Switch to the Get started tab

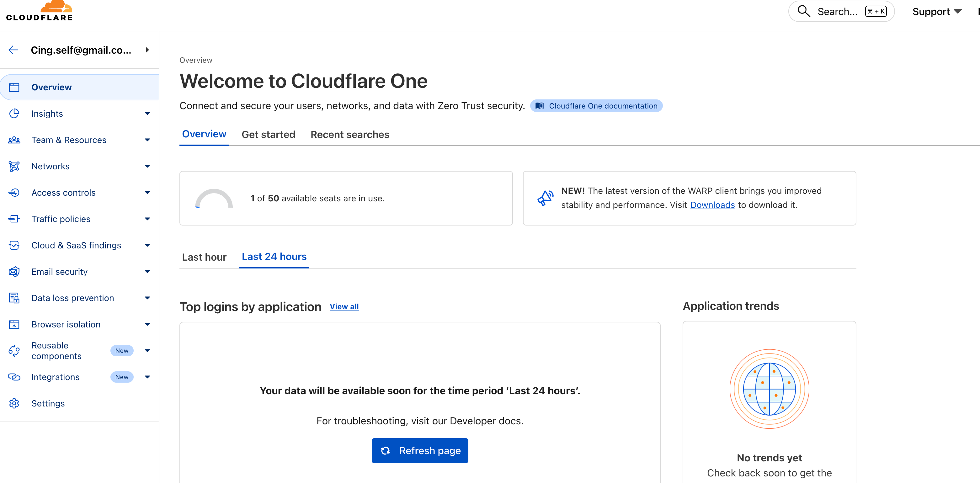pyautogui.click(x=268, y=134)
